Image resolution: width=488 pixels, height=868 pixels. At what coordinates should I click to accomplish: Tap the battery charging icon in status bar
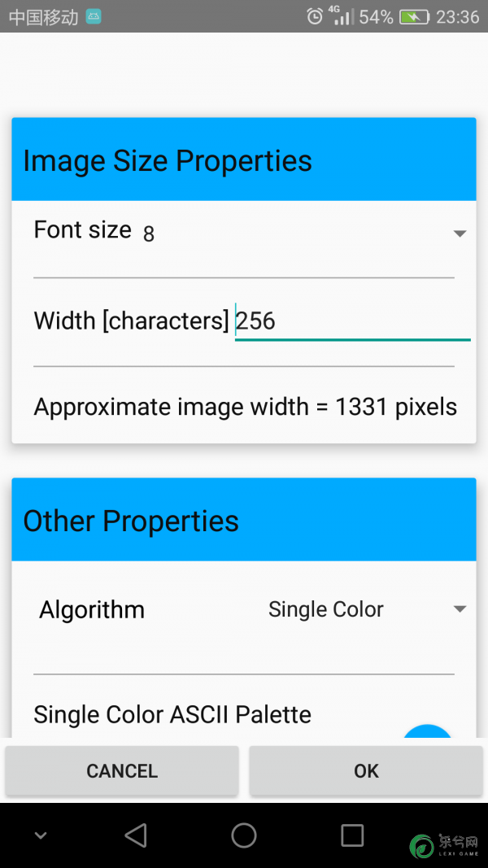(415, 16)
